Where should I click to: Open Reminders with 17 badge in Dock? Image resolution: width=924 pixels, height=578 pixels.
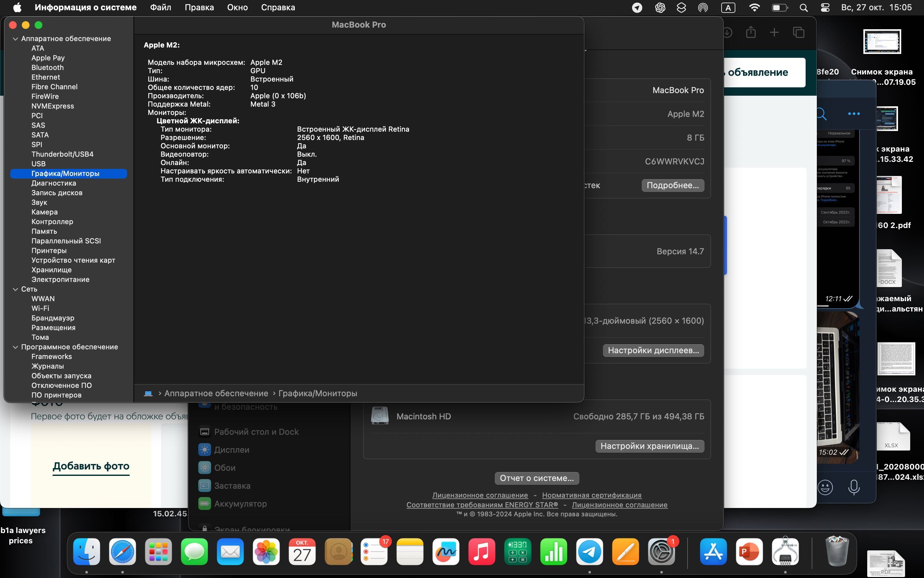[374, 552]
